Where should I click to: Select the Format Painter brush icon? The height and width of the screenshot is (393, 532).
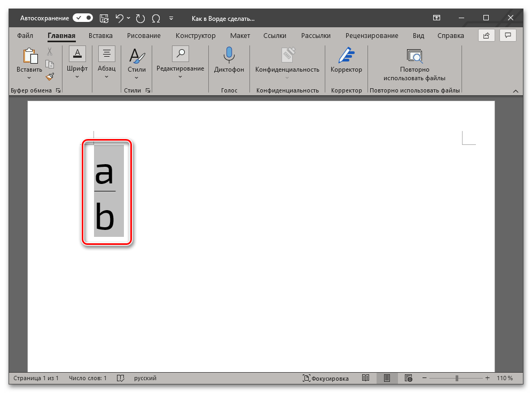pyautogui.click(x=50, y=76)
